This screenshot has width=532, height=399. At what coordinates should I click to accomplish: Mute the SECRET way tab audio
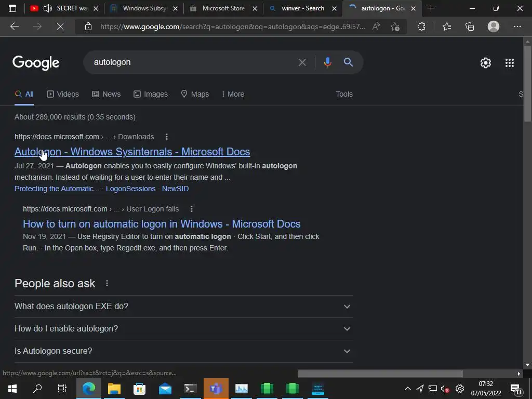47,8
